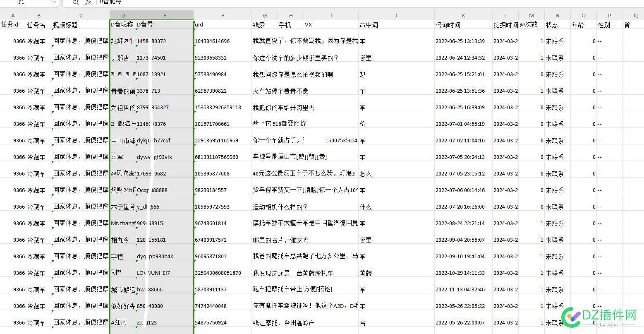The image size is (644, 334).
Task: Select the timestamp 2022-10-29 14:11:33
Action: click(463, 269)
